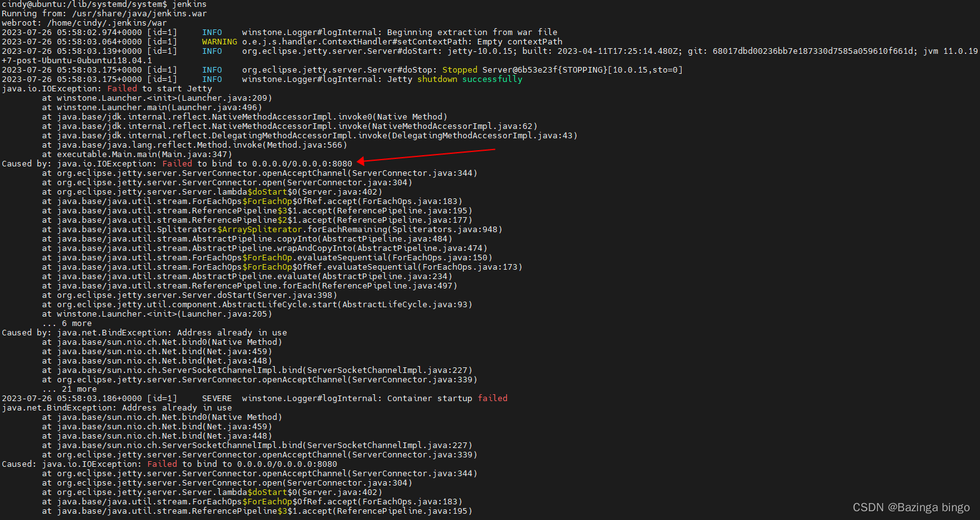Select the 'AbstractPipeline.java:234' evaluate frame
Screen dimensions: 980x520
point(247,277)
